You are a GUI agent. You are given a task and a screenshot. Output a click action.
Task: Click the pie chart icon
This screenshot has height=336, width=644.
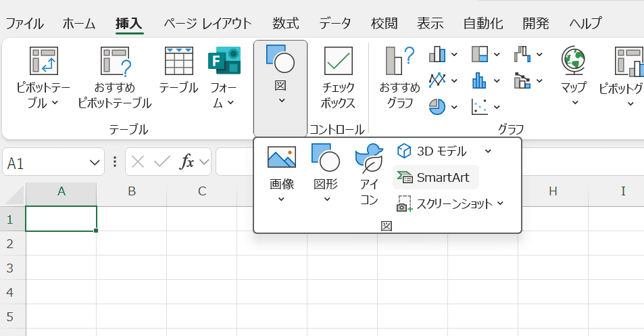[438, 106]
